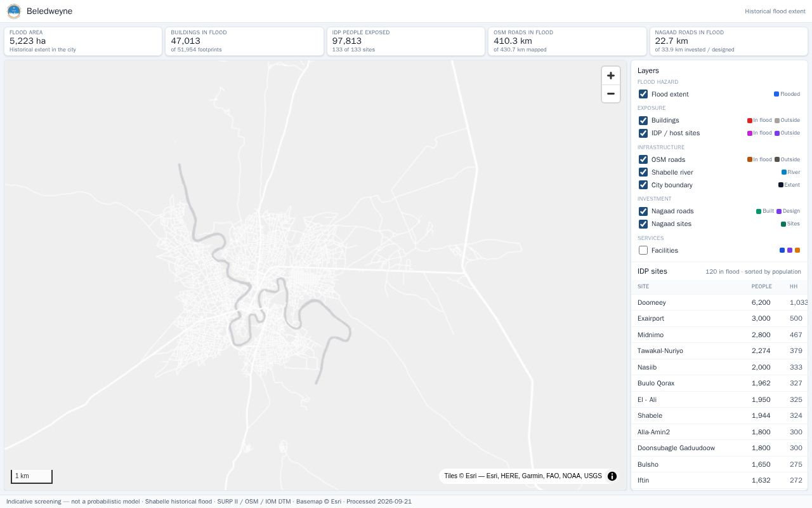Toggle the Flood extent layer checkbox

pyautogui.click(x=643, y=94)
